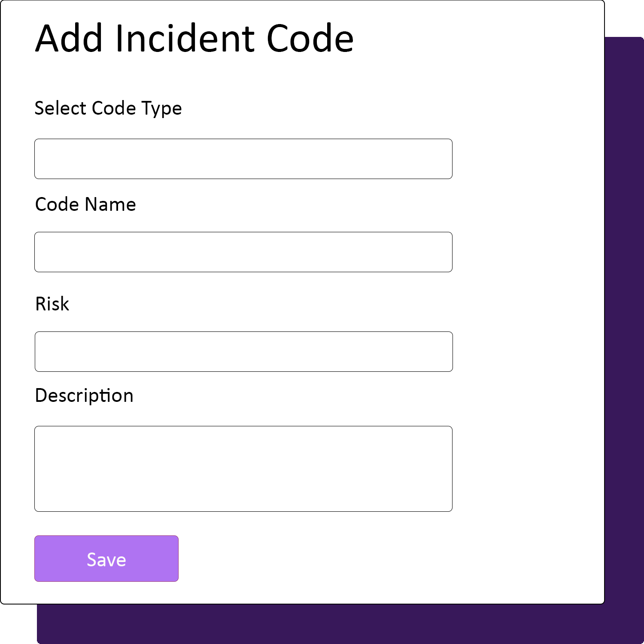Click the Select Code Type label
Viewport: 644px width, 644px height.
(108, 108)
